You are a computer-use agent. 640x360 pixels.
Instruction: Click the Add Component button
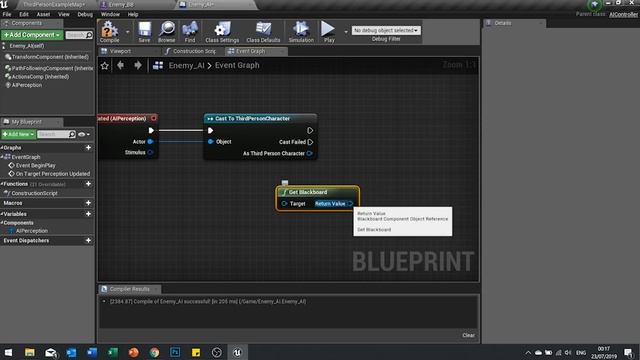coord(32,35)
